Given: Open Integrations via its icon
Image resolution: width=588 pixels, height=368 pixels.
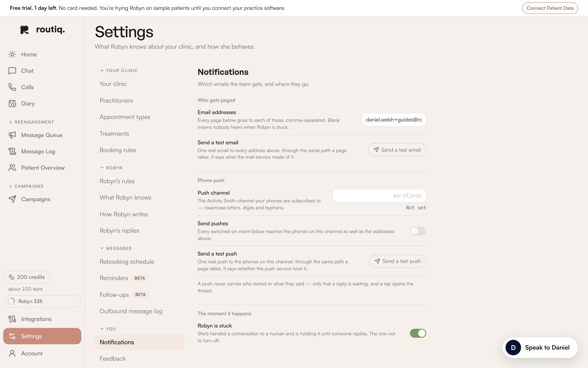Looking at the screenshot, I should [x=12, y=319].
